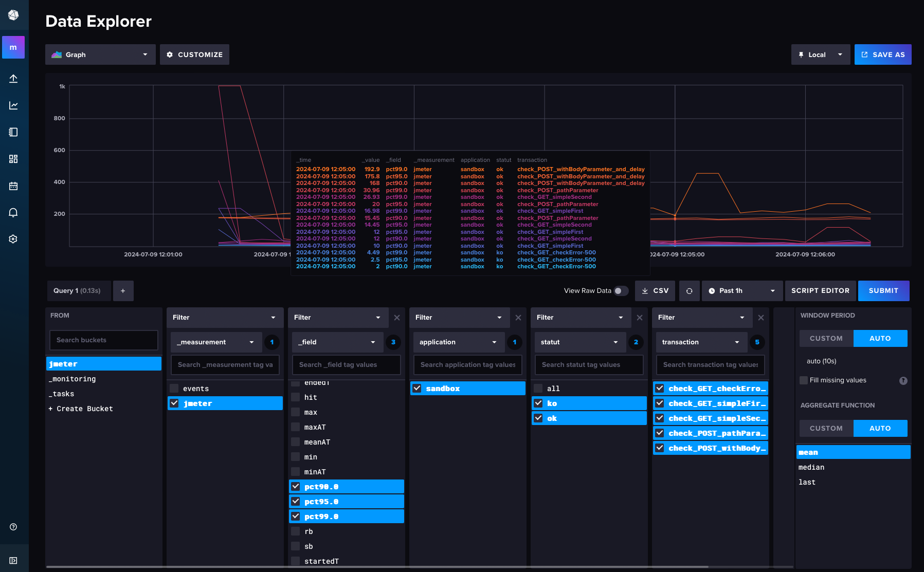
Task: Click the refresh icon next to CSV
Action: point(690,291)
